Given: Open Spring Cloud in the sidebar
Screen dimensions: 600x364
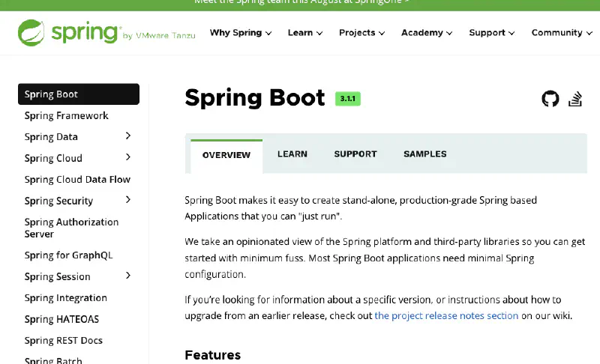Looking at the screenshot, I should pos(53,158).
